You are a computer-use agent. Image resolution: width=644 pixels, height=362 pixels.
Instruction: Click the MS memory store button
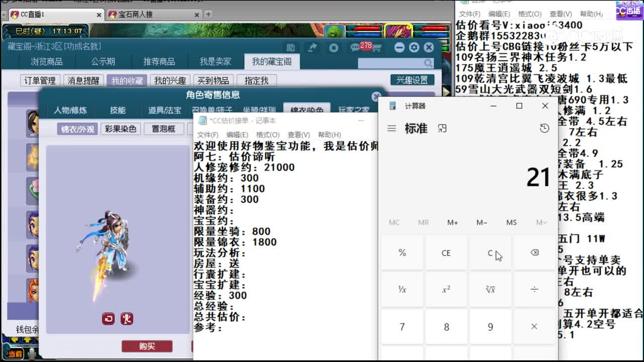coord(512,222)
